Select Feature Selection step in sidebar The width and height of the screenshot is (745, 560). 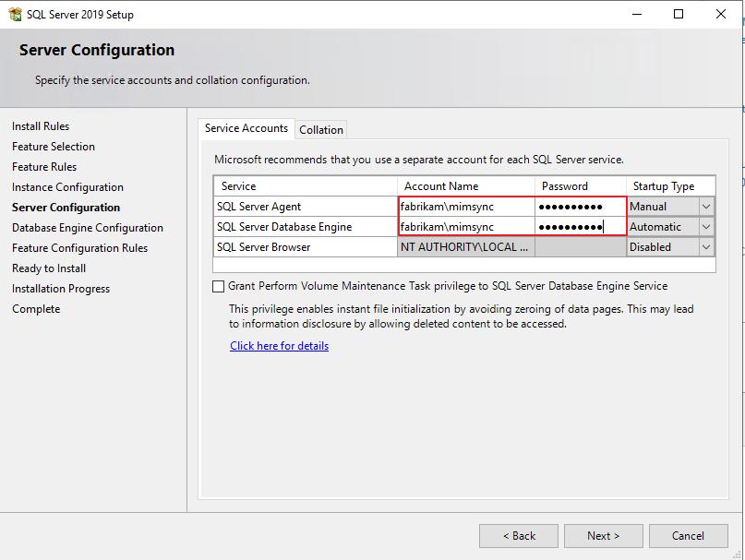(x=54, y=147)
